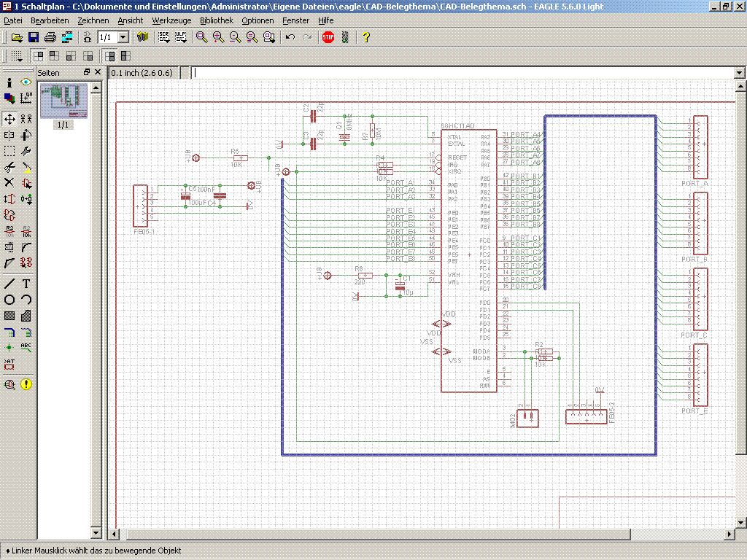Close the Seiten panel

[98, 72]
